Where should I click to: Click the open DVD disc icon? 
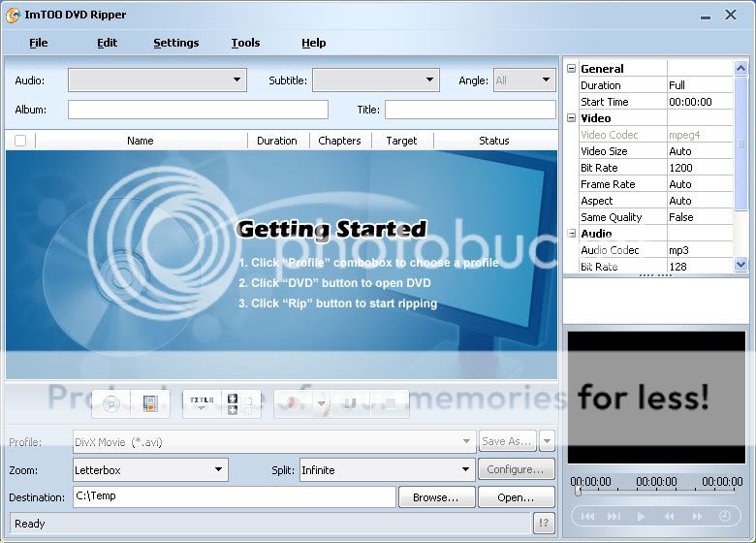click(x=110, y=403)
